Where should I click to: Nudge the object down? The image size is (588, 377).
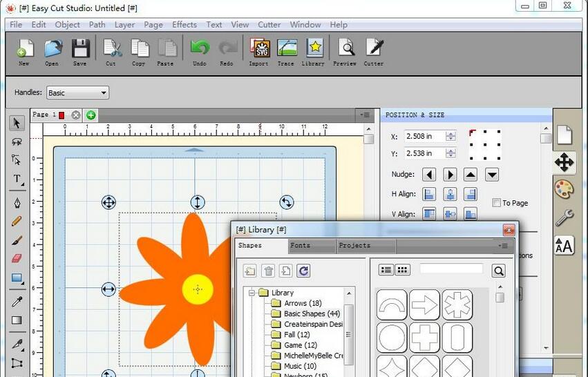point(492,175)
